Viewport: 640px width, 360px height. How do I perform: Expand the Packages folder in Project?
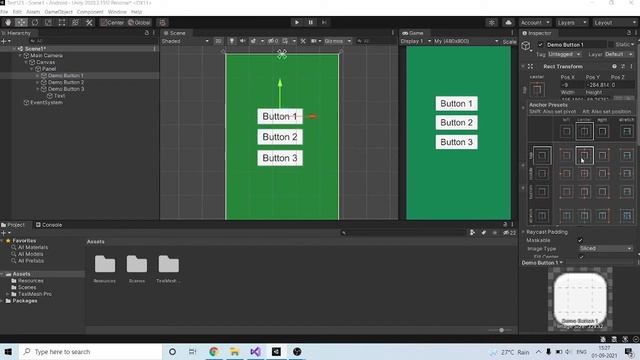pos(2,301)
